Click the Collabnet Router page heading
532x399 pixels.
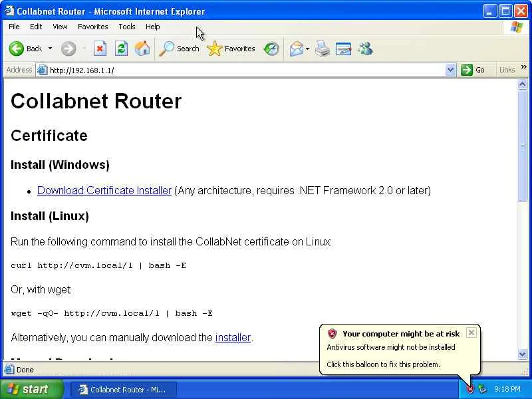point(96,101)
